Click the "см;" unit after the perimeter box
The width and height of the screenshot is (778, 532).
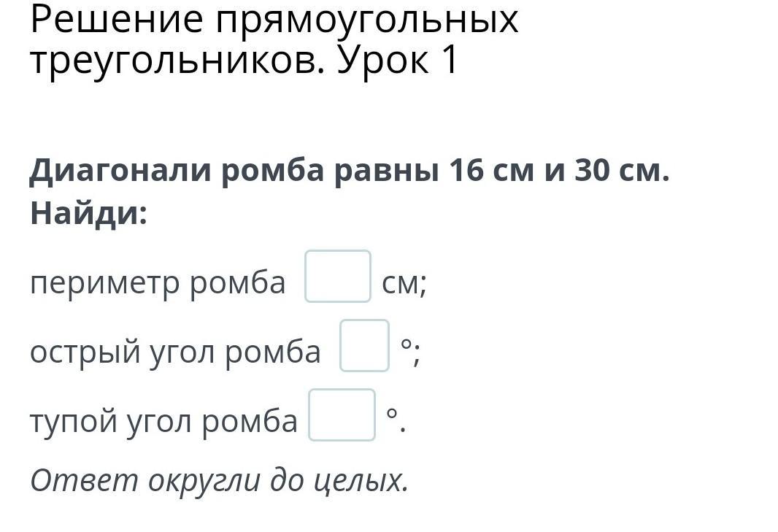[x=404, y=283]
